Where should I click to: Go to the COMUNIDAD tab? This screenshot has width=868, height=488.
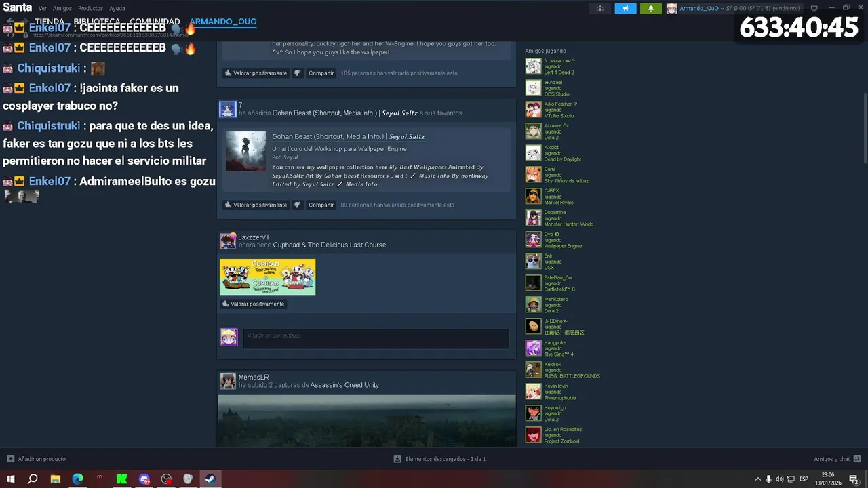(155, 22)
